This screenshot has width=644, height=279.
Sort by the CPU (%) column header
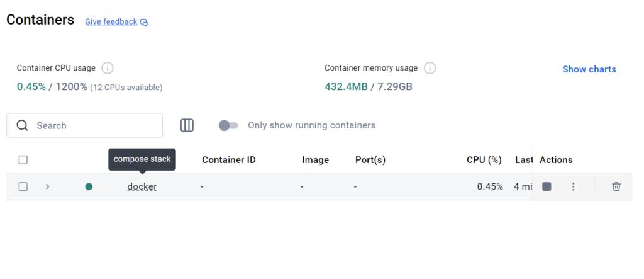[x=484, y=160]
